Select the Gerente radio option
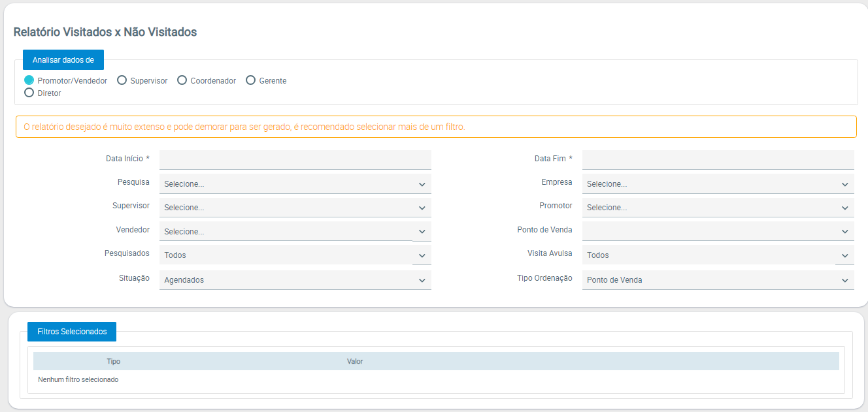868x412 pixels. (250, 80)
